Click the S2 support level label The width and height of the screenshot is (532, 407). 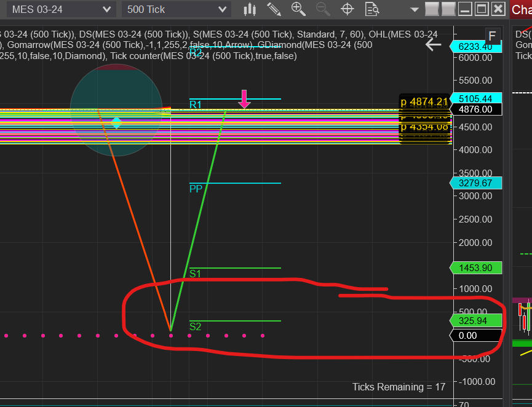195,326
